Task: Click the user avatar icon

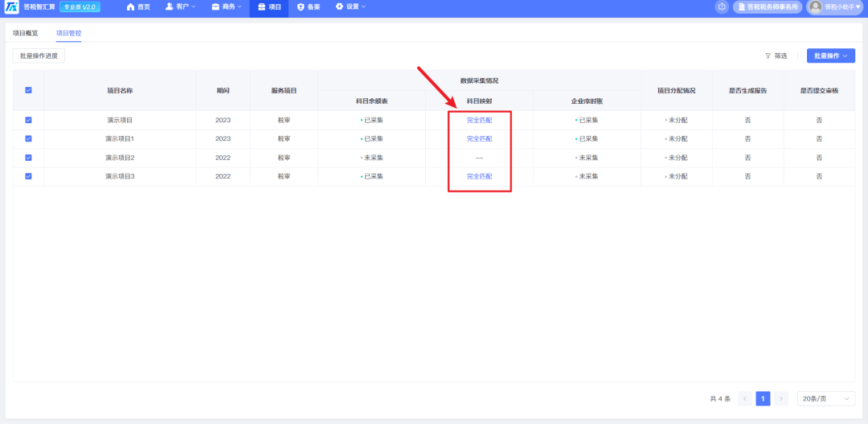Action: 815,6
